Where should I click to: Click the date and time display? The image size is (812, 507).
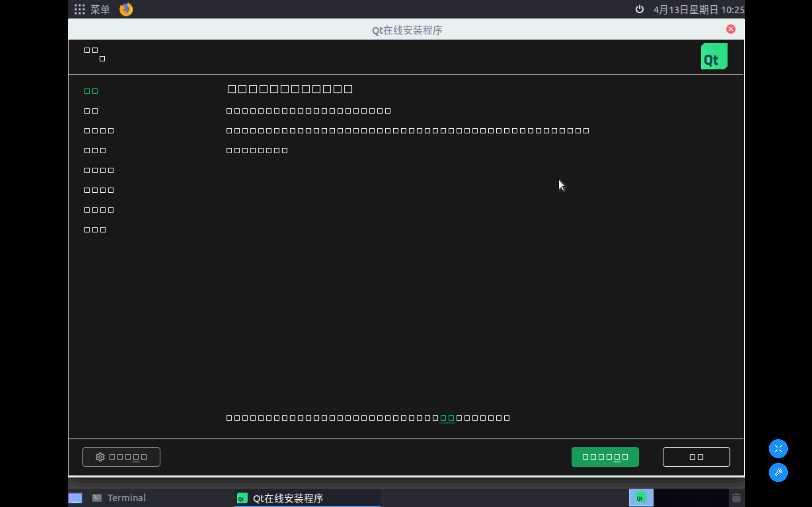(699, 9)
